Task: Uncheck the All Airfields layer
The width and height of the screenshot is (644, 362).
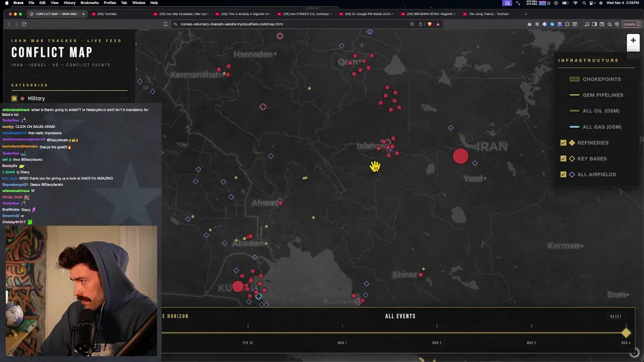Action: (563, 174)
